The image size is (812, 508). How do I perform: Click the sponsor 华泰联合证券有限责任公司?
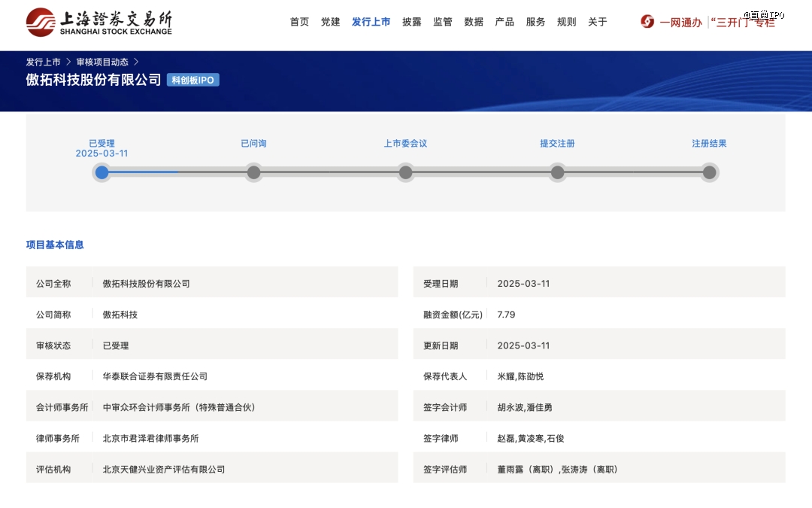[x=155, y=376]
